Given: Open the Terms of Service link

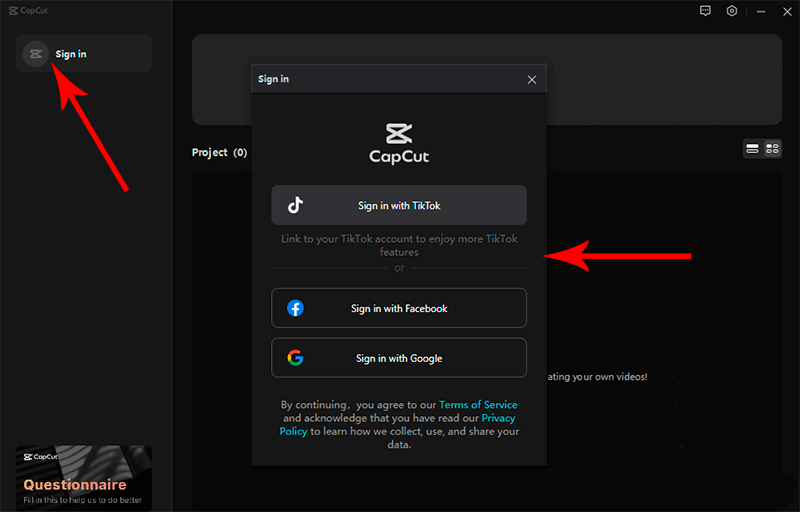Looking at the screenshot, I should click(478, 405).
